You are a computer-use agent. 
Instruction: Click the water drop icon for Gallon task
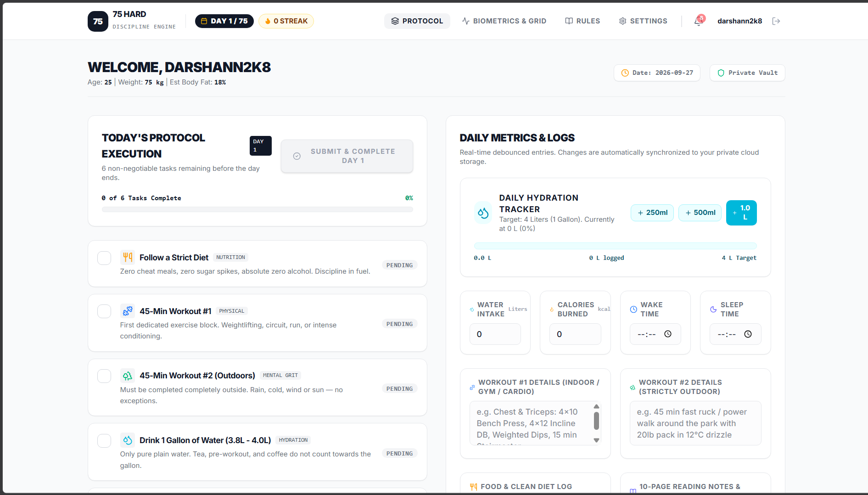pos(128,440)
